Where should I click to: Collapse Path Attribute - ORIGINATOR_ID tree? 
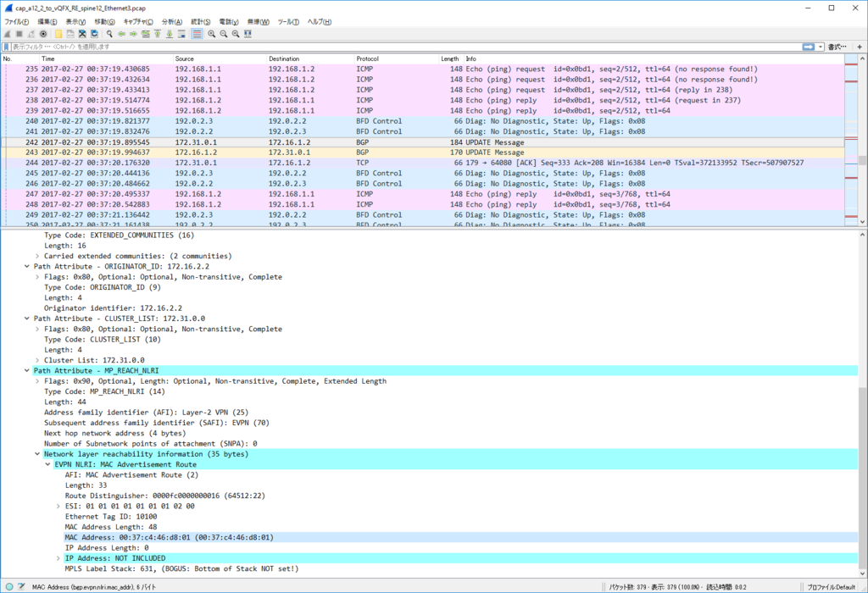26,267
